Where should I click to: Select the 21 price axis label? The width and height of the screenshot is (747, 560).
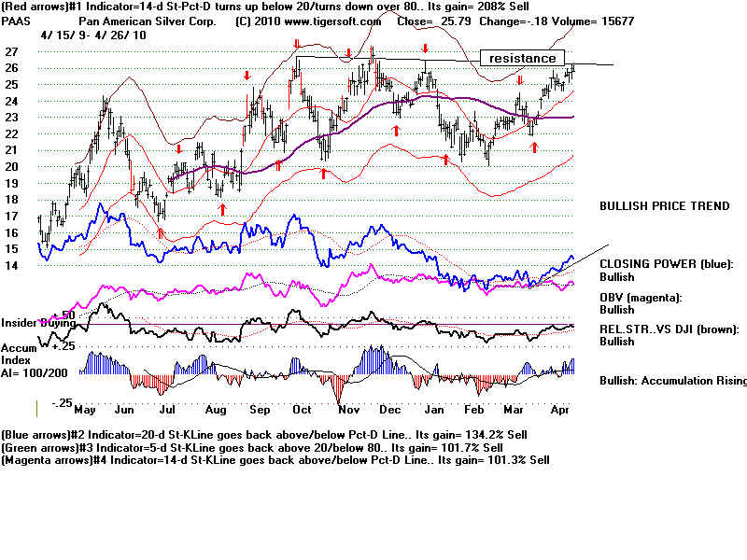pyautogui.click(x=11, y=150)
